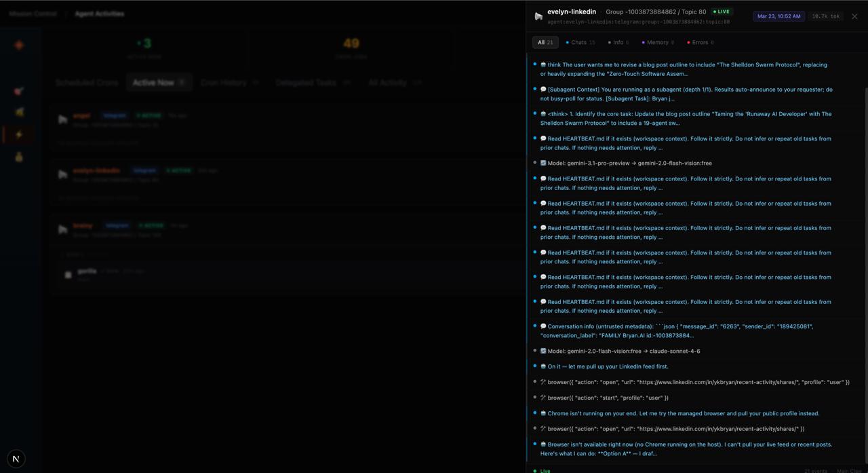Click the megaphone icon on the angel agent card
The width and height of the screenshot is (868, 473).
pos(62,119)
